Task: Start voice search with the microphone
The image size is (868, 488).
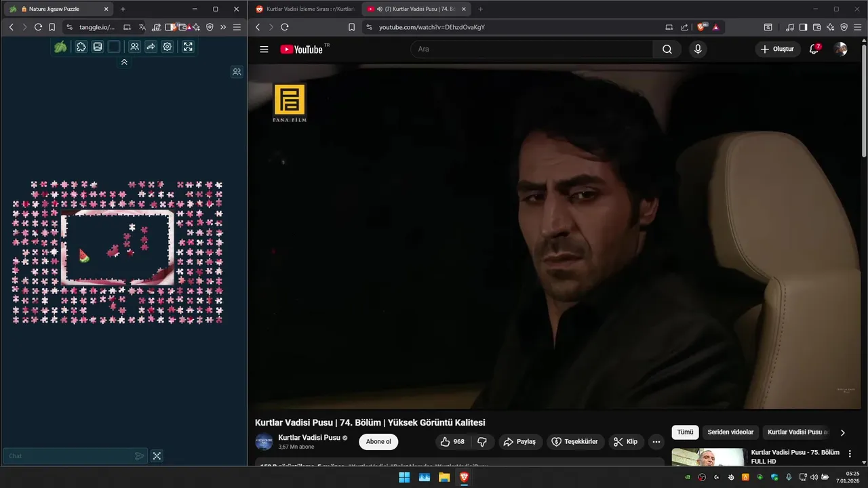Action: click(697, 49)
